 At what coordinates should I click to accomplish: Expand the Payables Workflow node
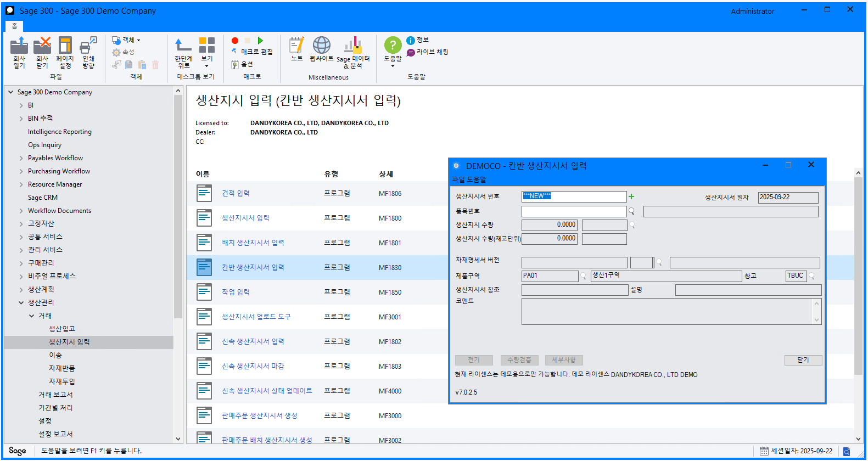[21, 158]
